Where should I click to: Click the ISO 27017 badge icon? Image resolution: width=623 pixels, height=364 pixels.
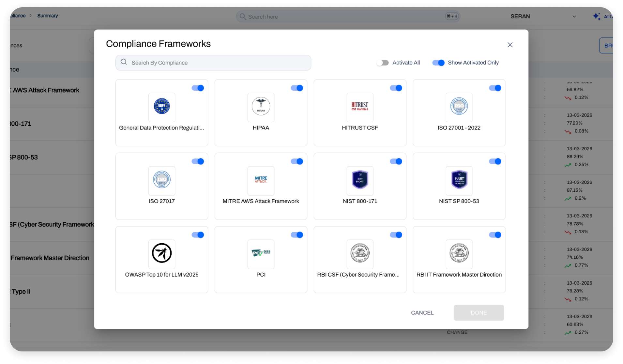[x=162, y=180]
